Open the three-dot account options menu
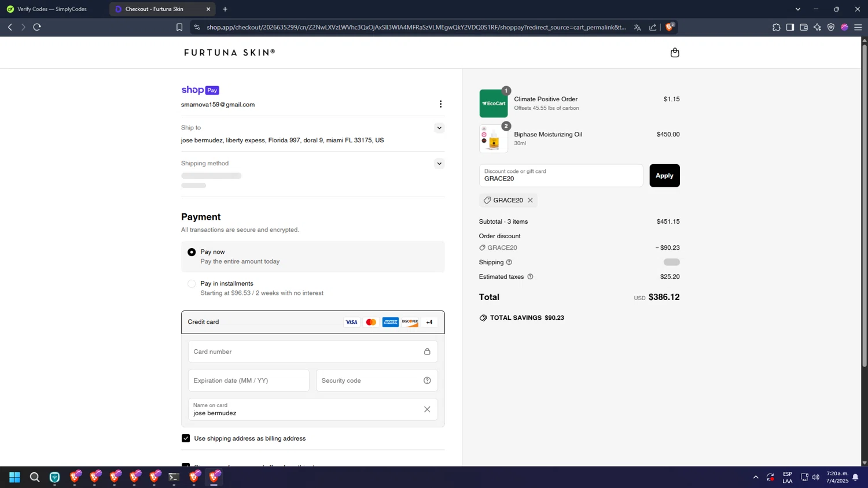The width and height of the screenshot is (868, 488). [x=440, y=104]
